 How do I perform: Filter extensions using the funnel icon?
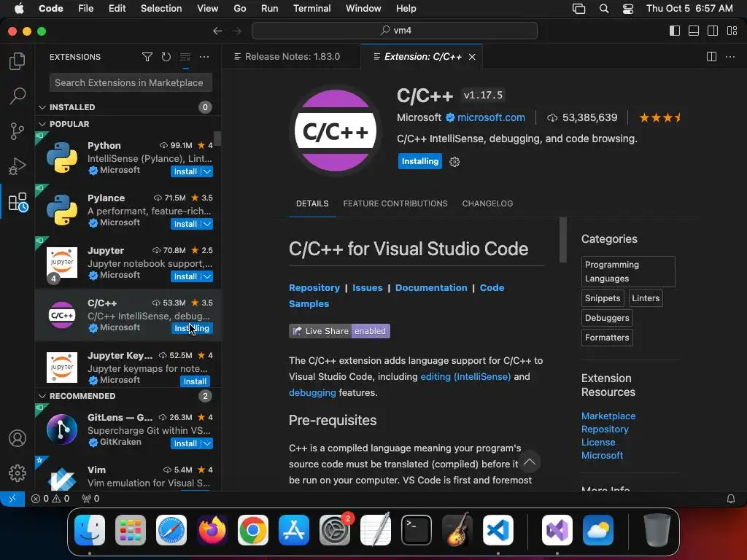coord(147,57)
